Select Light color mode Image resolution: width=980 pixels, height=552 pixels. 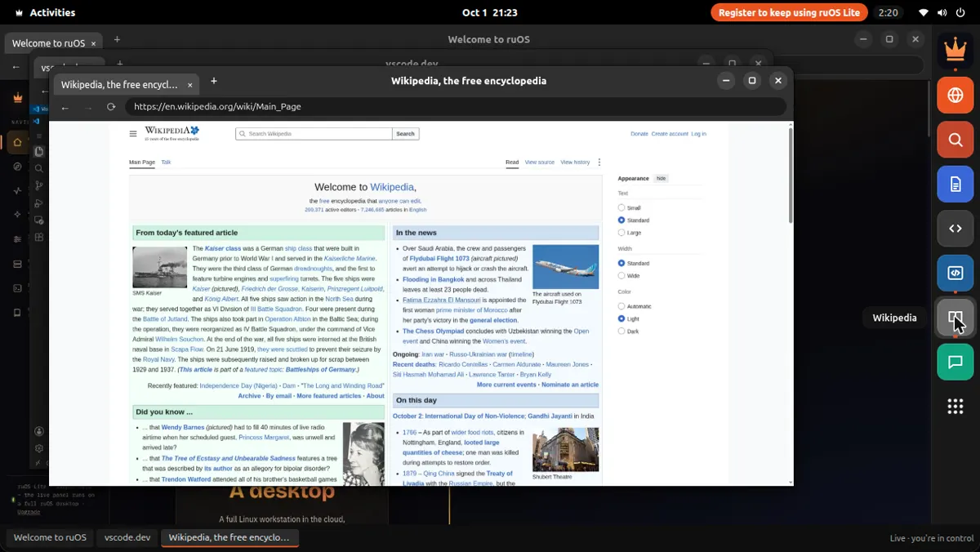[621, 318]
